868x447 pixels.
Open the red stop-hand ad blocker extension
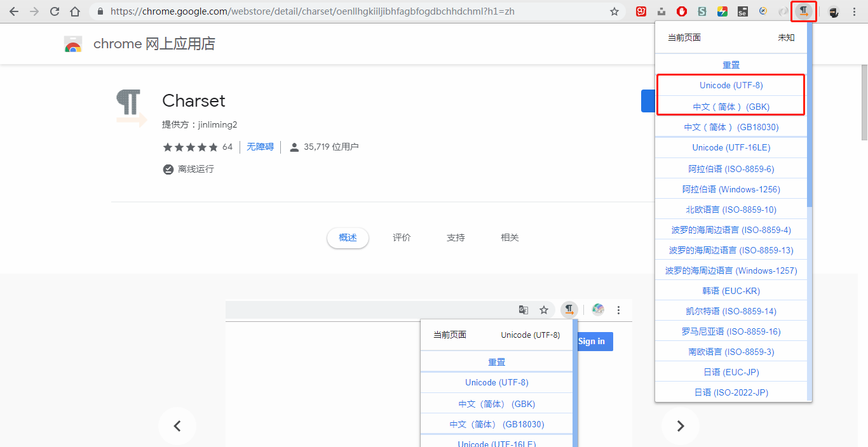pyautogui.click(x=682, y=11)
